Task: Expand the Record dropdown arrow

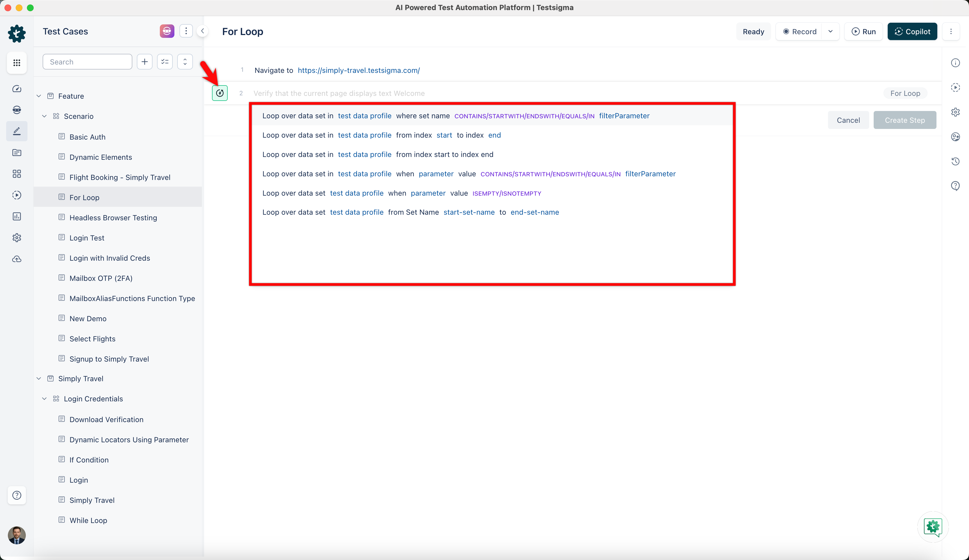Action: tap(830, 31)
